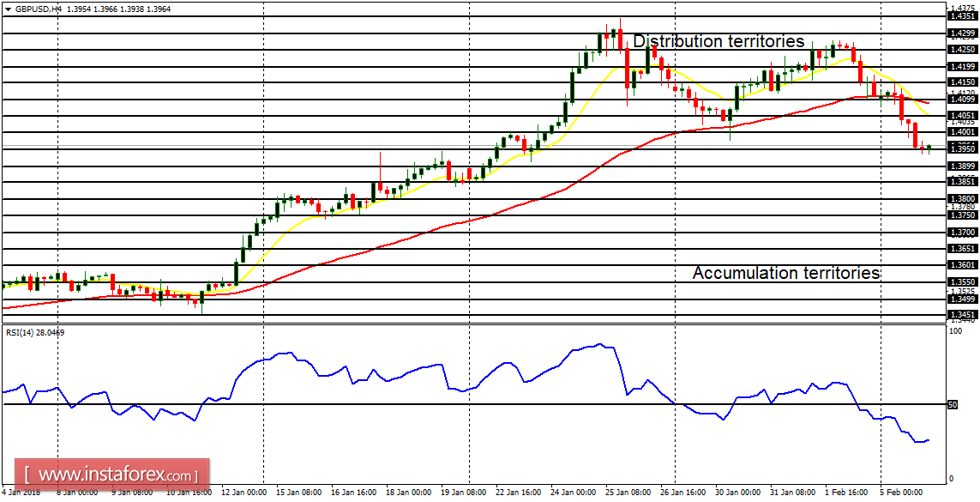The width and height of the screenshot is (980, 502).
Task: Click the 1.4250 price tag on the axis
Action: (x=962, y=49)
